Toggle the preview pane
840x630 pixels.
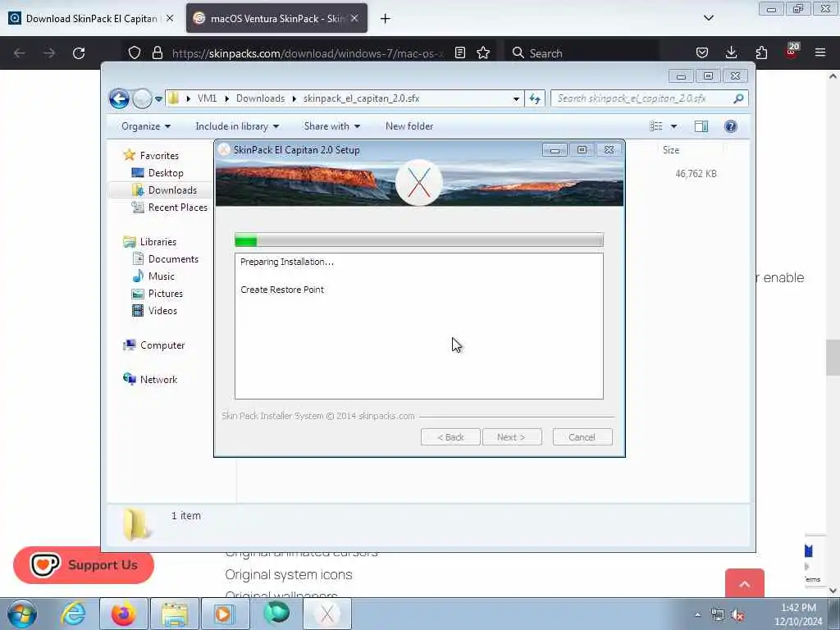701,126
